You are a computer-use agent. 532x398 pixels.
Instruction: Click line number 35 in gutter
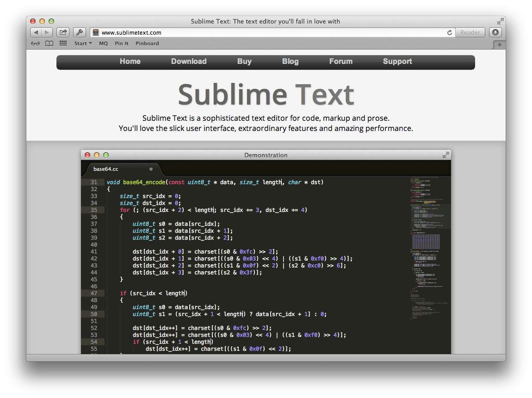pyautogui.click(x=93, y=210)
